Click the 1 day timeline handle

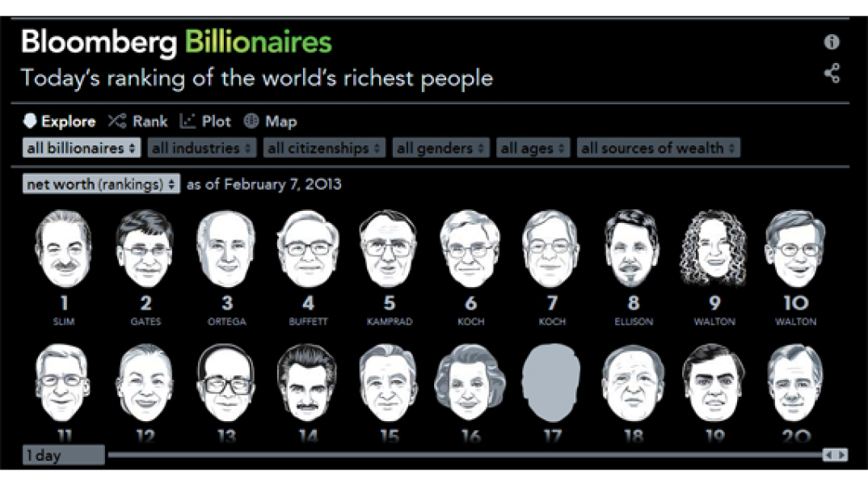tap(64, 455)
